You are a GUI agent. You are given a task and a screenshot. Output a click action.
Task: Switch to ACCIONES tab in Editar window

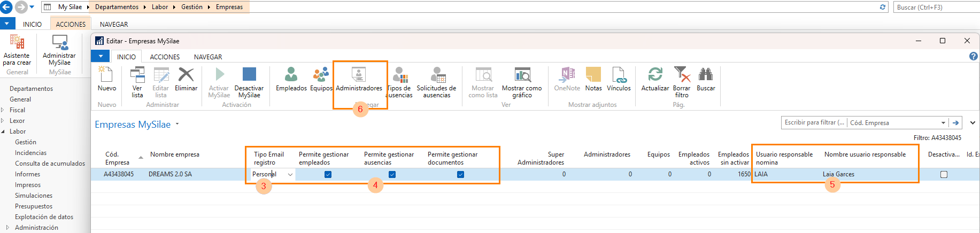(x=165, y=57)
